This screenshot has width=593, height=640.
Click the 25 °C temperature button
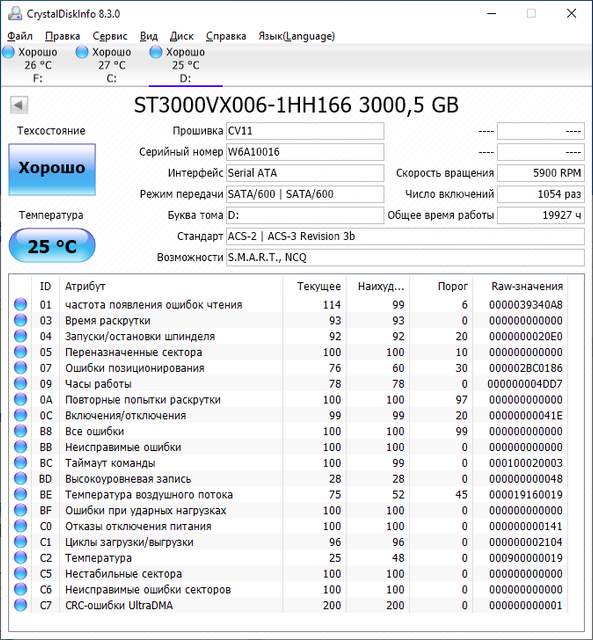coord(52,245)
